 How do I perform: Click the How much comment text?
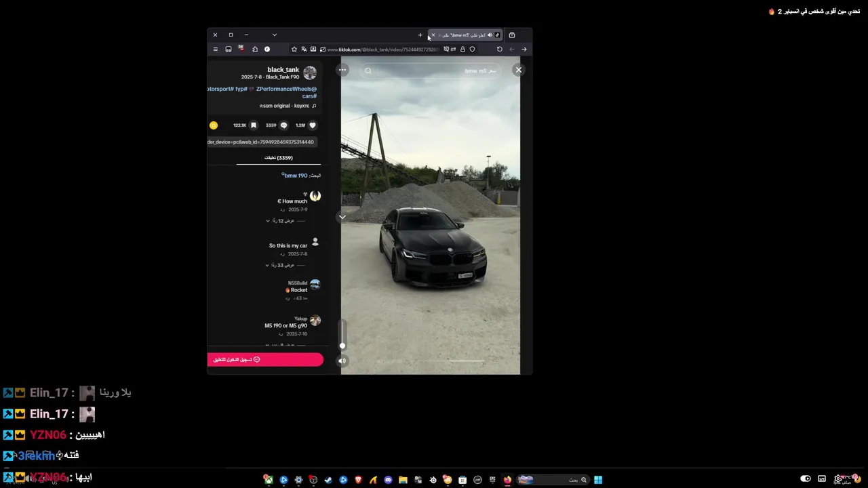tap(292, 201)
